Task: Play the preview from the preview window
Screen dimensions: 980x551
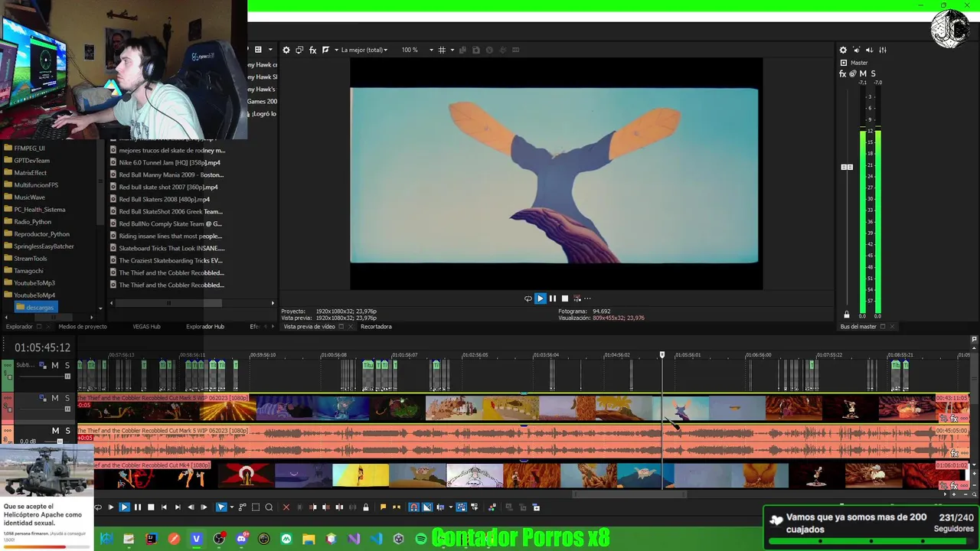Action: tap(540, 298)
